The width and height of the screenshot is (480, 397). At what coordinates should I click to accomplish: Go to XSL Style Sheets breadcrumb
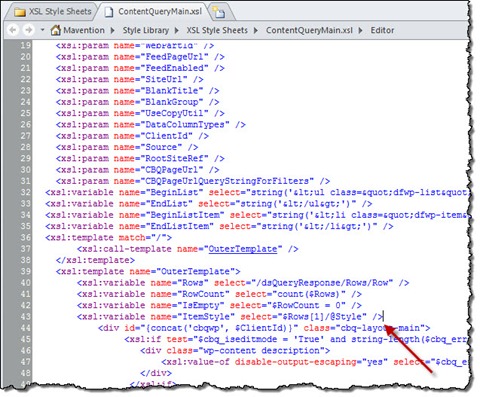(x=217, y=30)
